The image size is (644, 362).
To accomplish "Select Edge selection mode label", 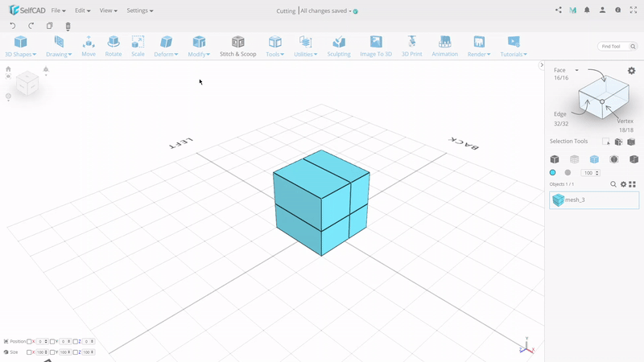I will 559,114.
